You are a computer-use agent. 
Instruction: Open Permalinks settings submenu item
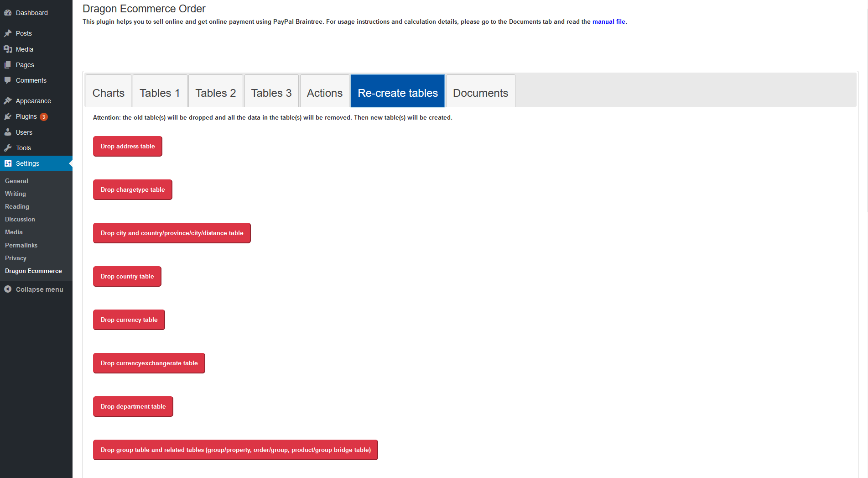coord(21,245)
